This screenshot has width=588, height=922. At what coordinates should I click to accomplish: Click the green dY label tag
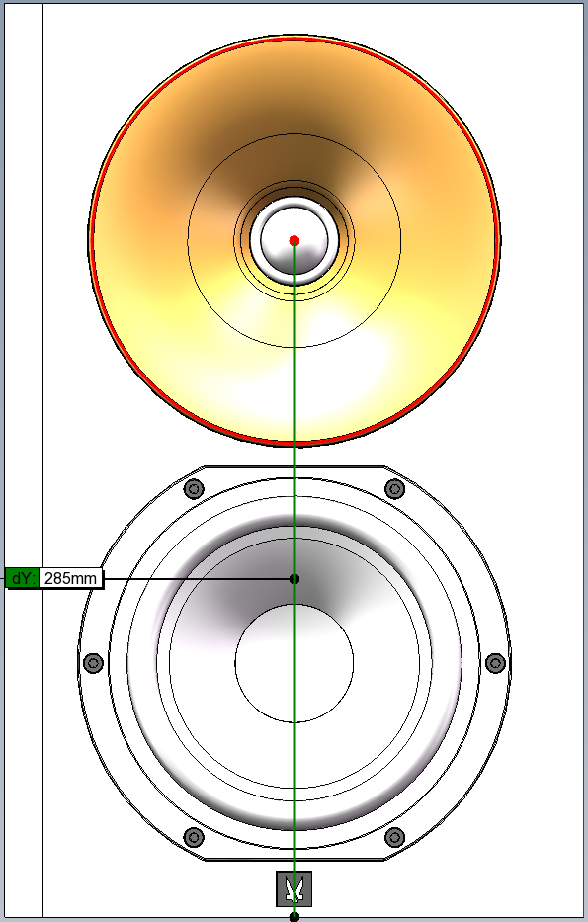coord(22,579)
